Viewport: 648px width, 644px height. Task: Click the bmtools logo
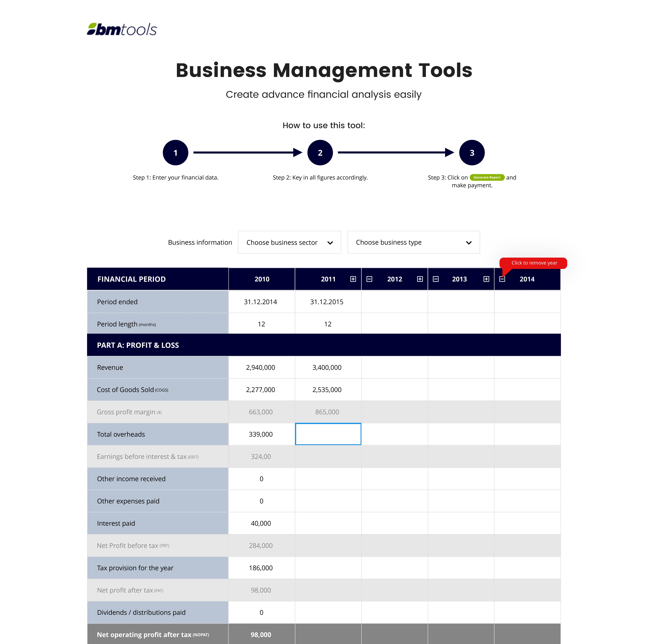[x=122, y=30]
